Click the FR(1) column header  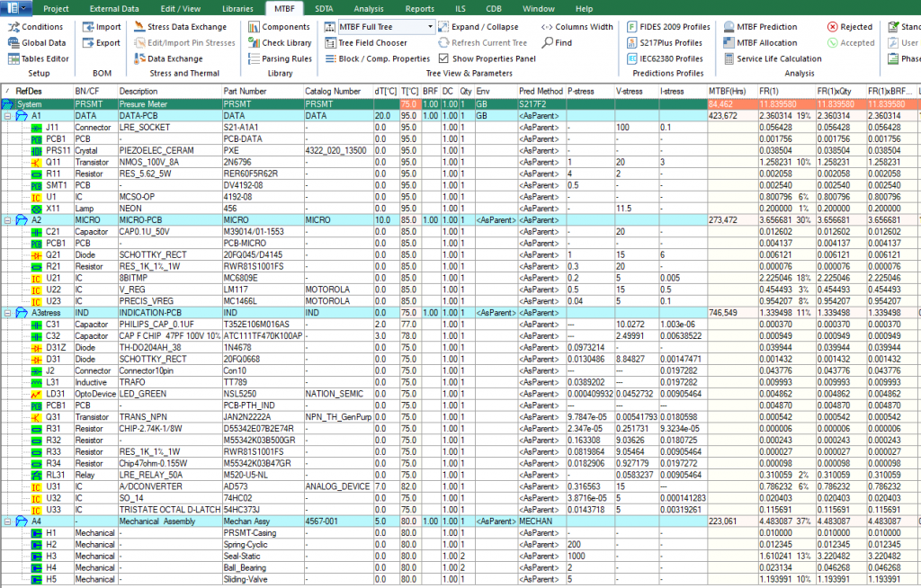click(786, 92)
